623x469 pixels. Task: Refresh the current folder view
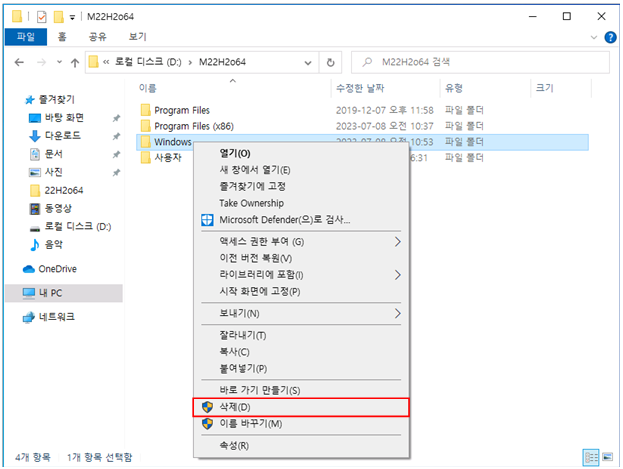[x=330, y=62]
